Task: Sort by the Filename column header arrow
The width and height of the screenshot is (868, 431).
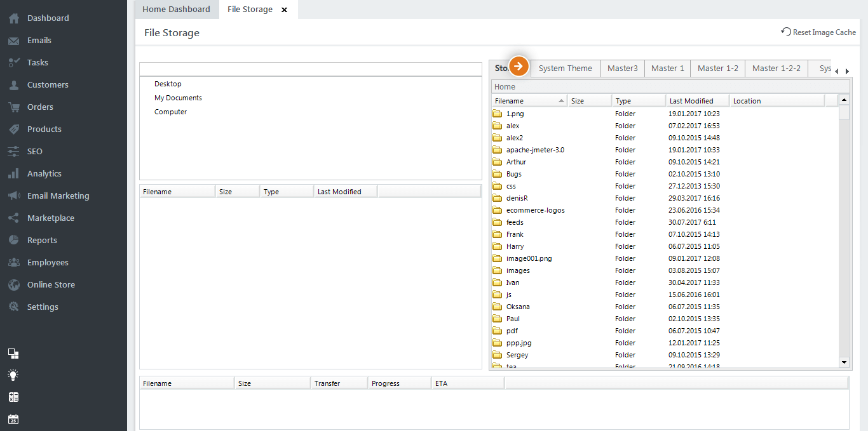Action: (561, 101)
